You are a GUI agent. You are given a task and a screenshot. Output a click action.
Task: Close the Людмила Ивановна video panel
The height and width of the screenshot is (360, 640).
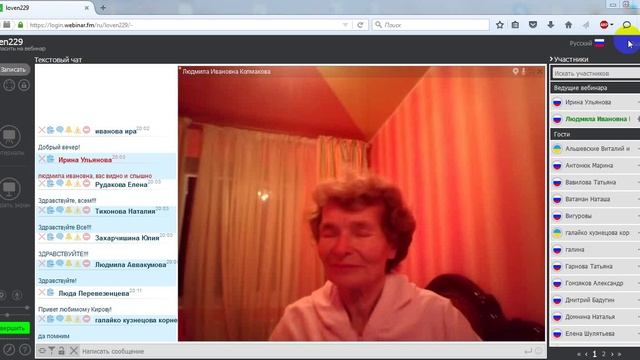(x=540, y=71)
